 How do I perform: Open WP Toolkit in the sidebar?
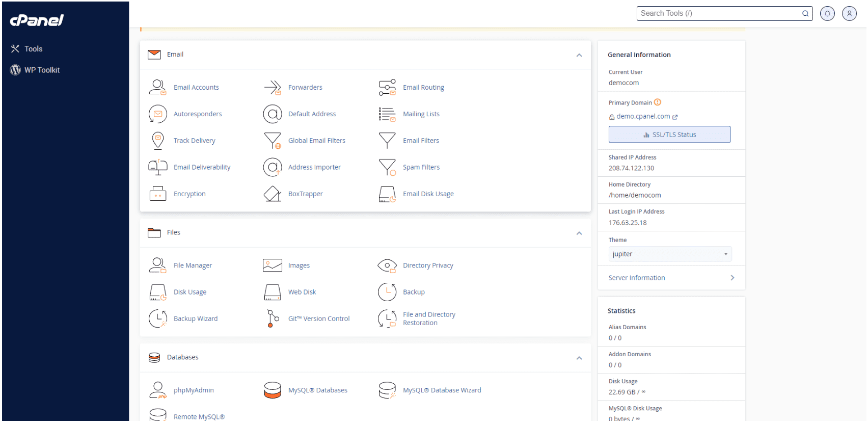coord(35,70)
